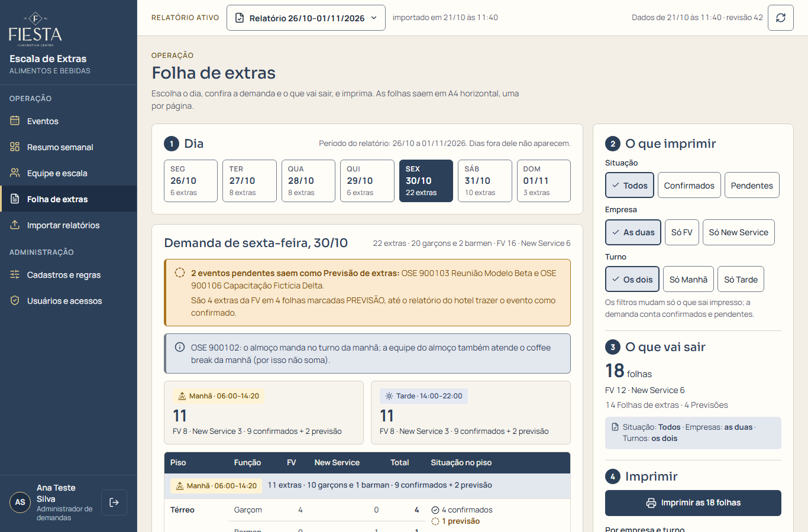808x532 pixels.
Task: Open Equipe e escala page
Action: pos(69,173)
